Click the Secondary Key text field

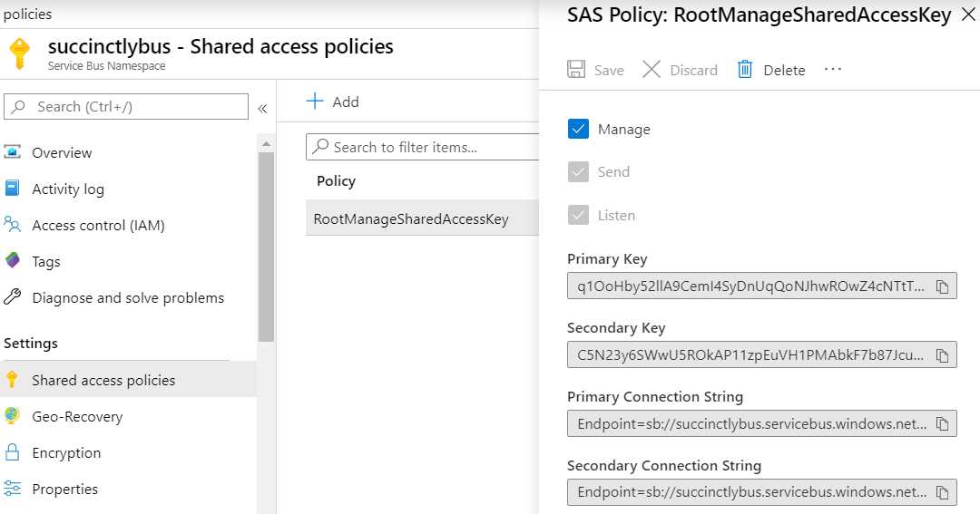coord(762,354)
